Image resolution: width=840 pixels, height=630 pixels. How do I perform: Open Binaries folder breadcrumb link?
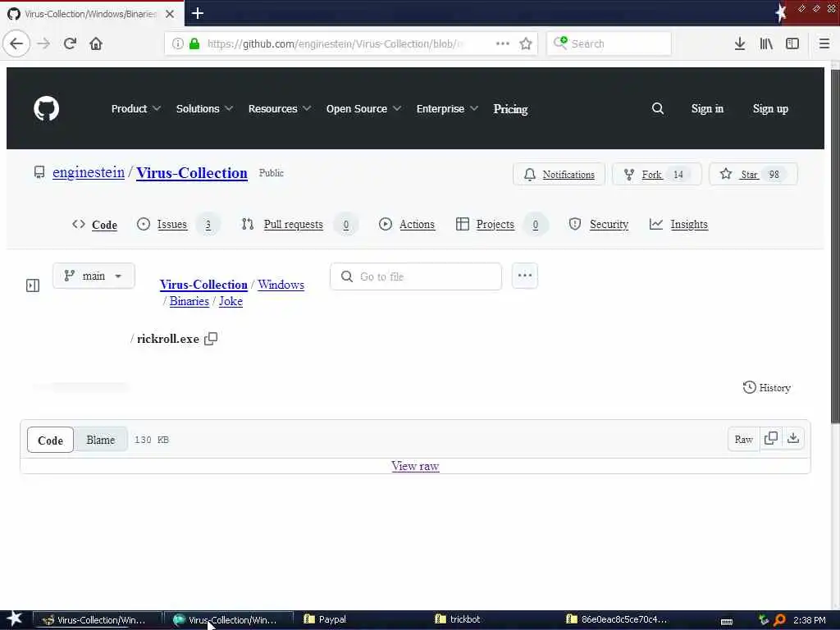pos(189,301)
